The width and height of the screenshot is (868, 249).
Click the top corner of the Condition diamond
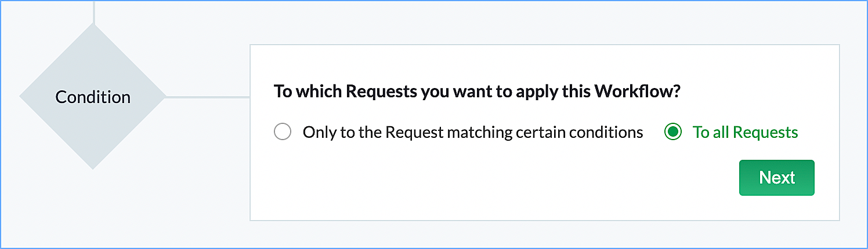point(93,30)
